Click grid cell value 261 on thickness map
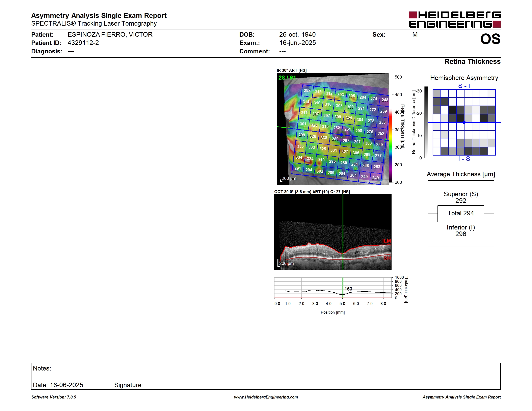This screenshot has width=532, height=411. tap(348, 129)
